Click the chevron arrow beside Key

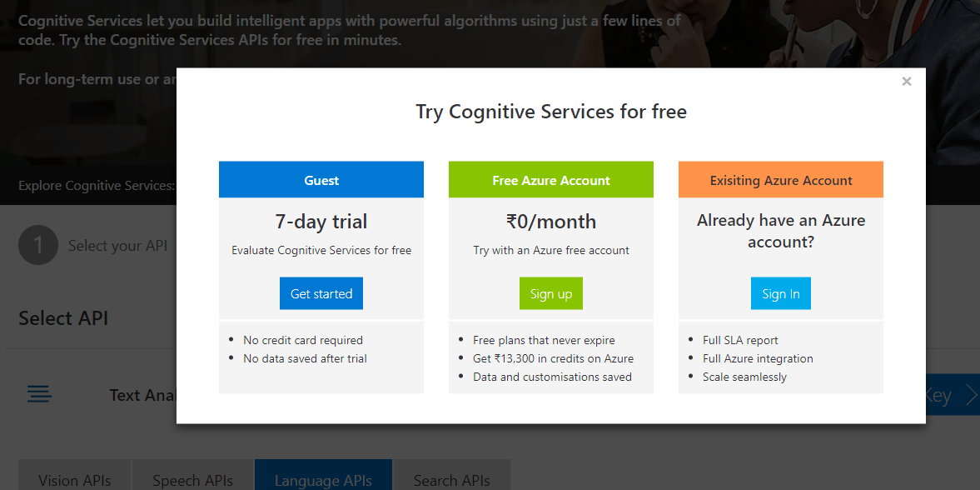click(x=970, y=395)
